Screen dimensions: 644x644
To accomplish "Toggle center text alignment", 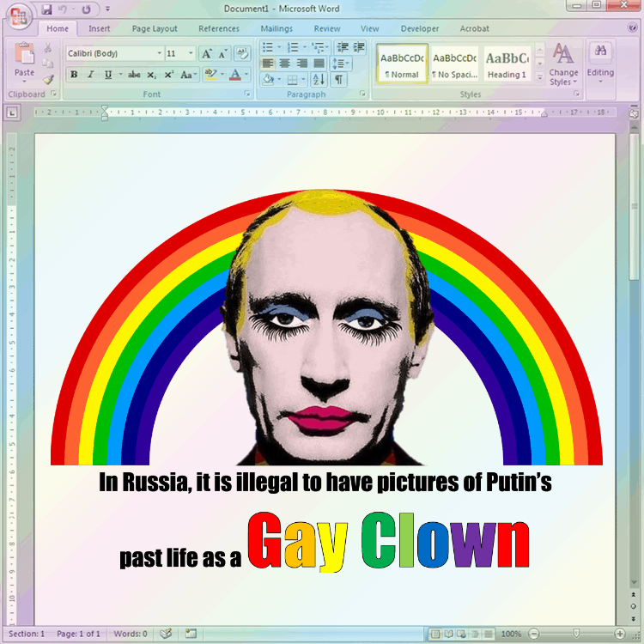I will pos(284,64).
